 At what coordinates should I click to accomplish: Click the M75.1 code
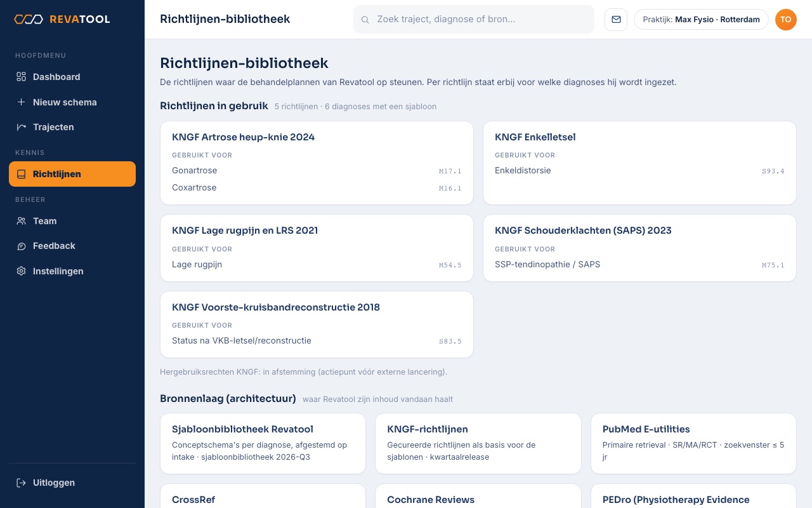[773, 265]
